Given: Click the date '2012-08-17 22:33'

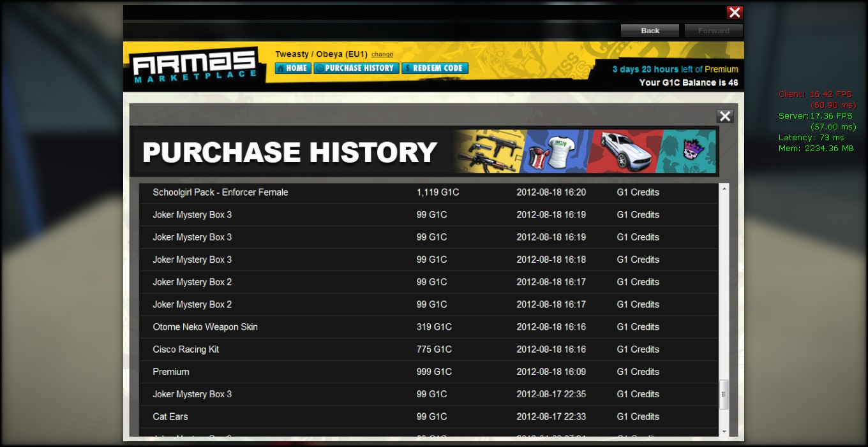Looking at the screenshot, I should click(x=551, y=416).
